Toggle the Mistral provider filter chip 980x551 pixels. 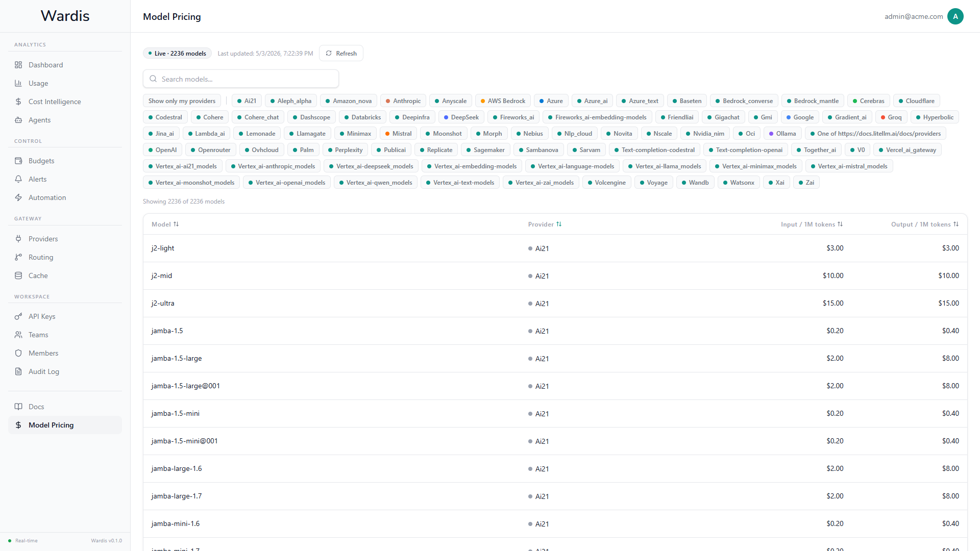pyautogui.click(x=398, y=134)
